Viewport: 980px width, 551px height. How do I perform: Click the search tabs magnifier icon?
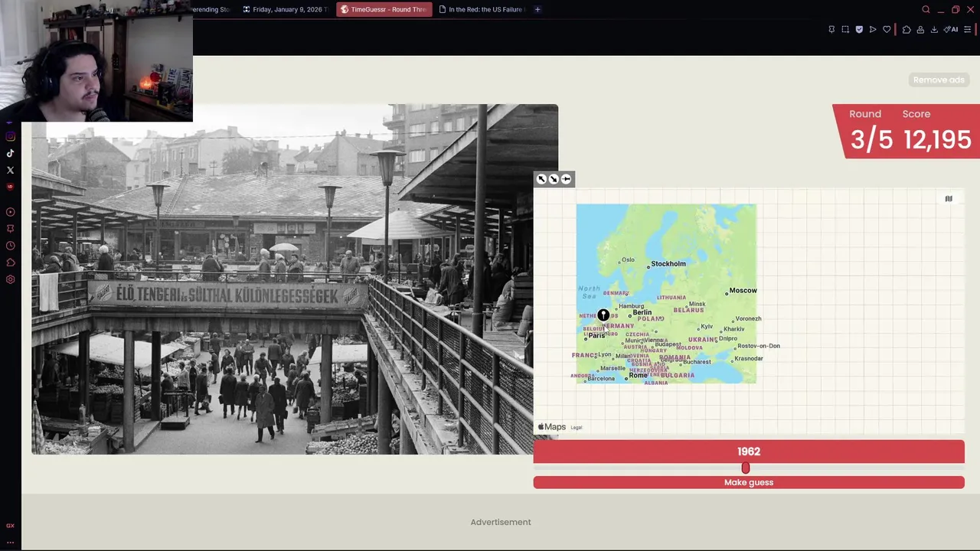926,9
